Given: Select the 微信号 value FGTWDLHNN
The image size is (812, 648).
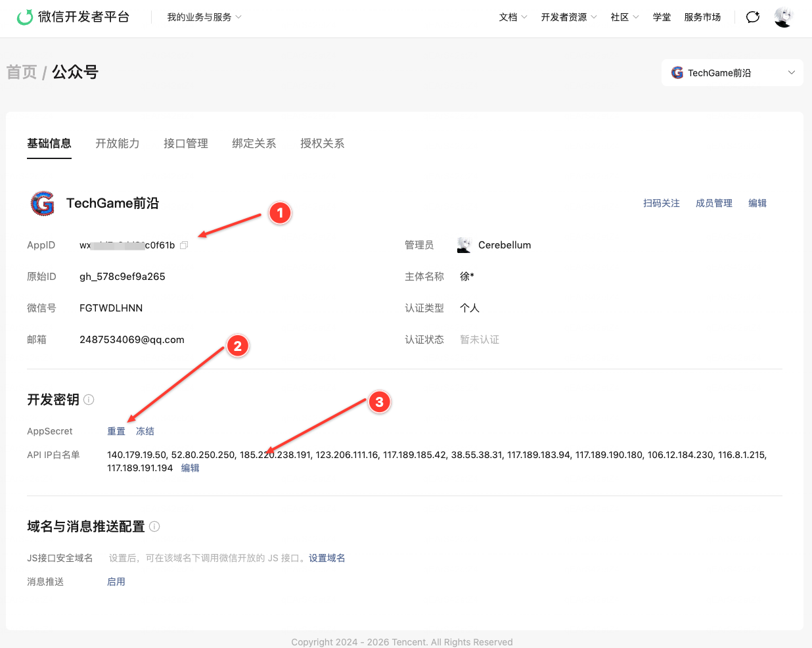Looking at the screenshot, I should (111, 308).
